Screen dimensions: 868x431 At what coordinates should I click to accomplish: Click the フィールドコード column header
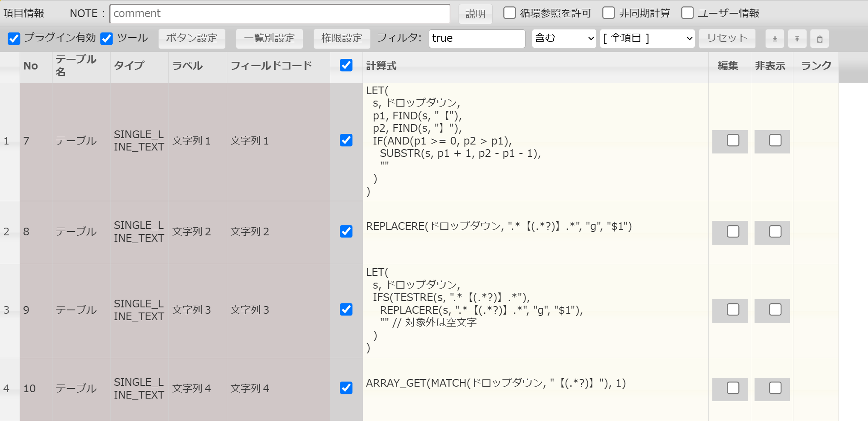(278, 67)
